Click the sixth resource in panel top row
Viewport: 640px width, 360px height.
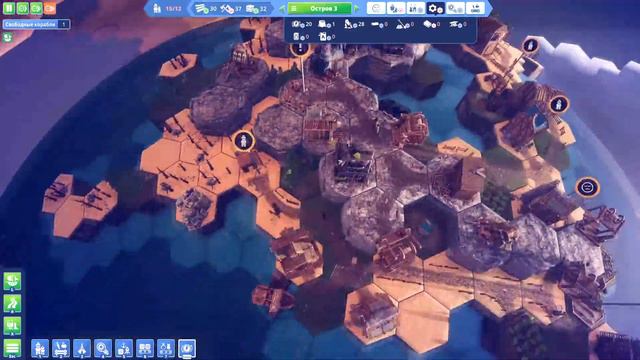431,24
